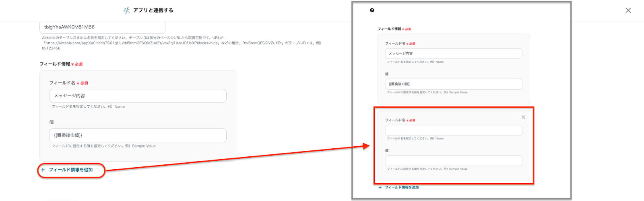This screenshot has height=201, width=644.
Task: Click the app integration icon in header
Action: tap(127, 10)
